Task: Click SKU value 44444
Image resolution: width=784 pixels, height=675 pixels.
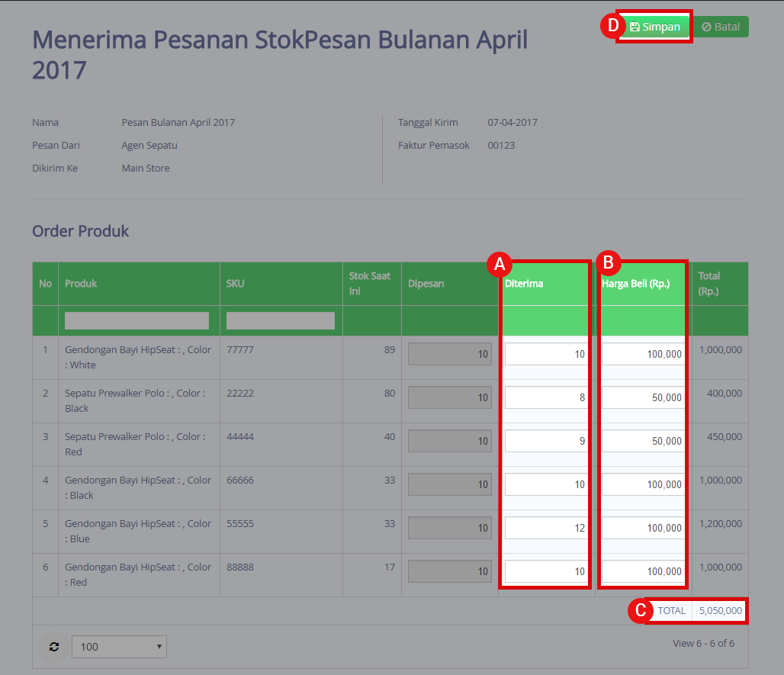Action: pos(240,436)
